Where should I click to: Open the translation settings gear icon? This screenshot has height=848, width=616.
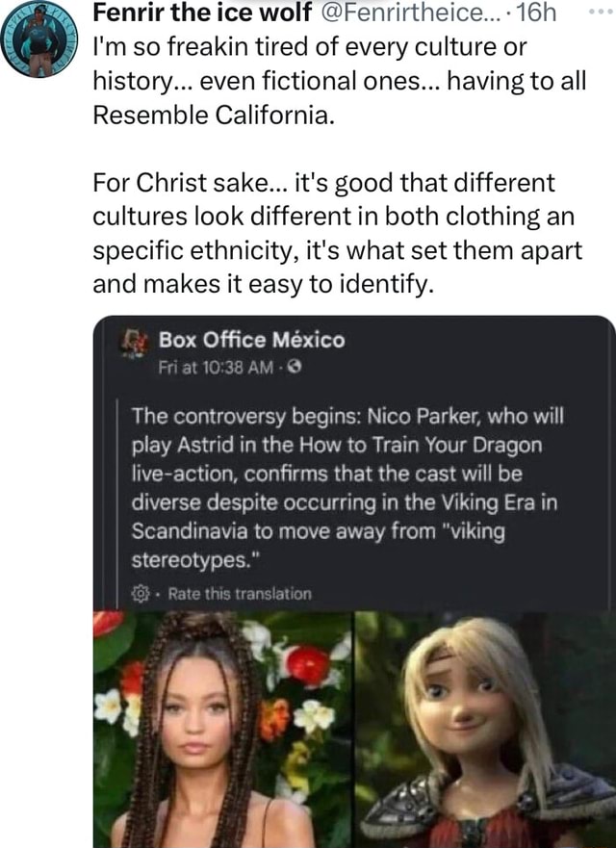click(x=139, y=594)
